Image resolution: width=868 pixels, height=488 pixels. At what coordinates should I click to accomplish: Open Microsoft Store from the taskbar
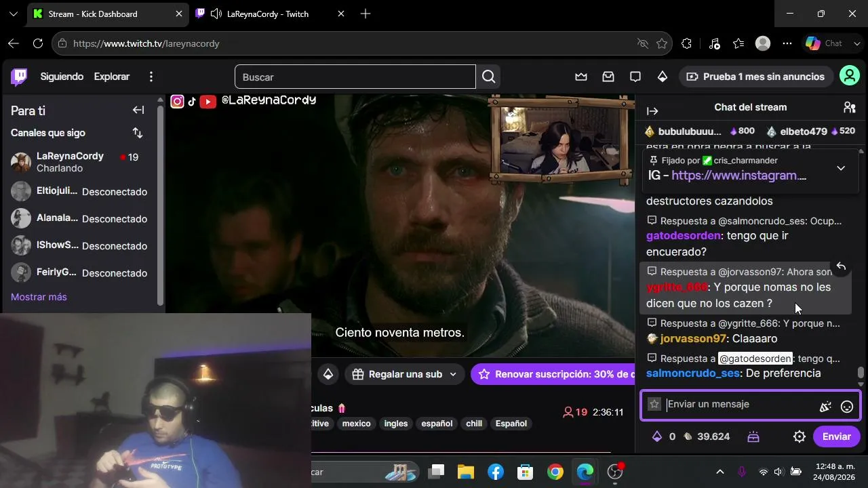[526, 472]
